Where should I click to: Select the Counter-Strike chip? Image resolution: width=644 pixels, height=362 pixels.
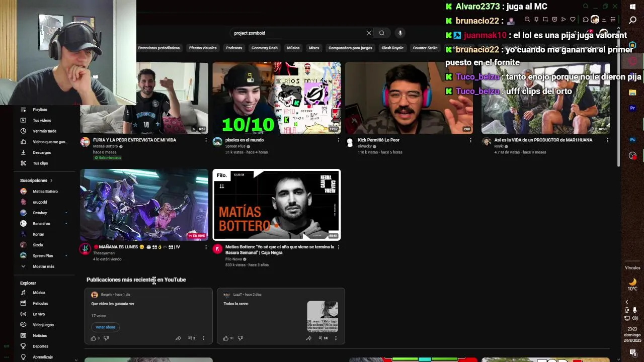425,48
